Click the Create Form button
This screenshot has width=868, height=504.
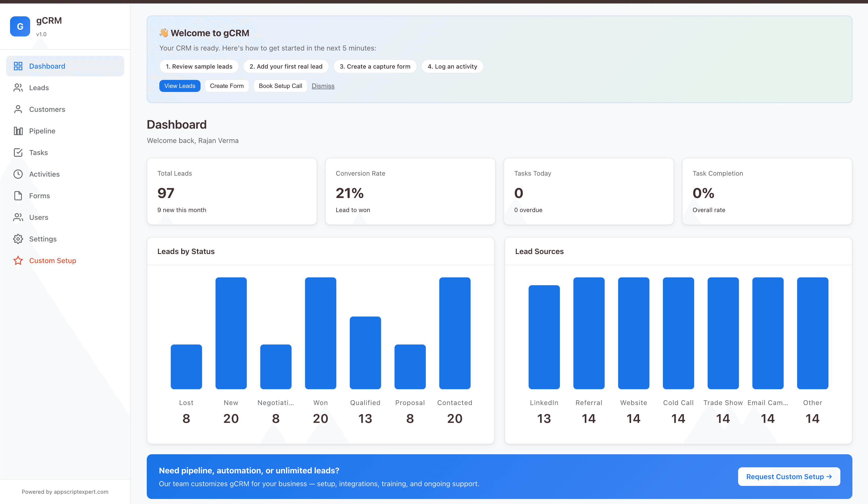click(227, 86)
